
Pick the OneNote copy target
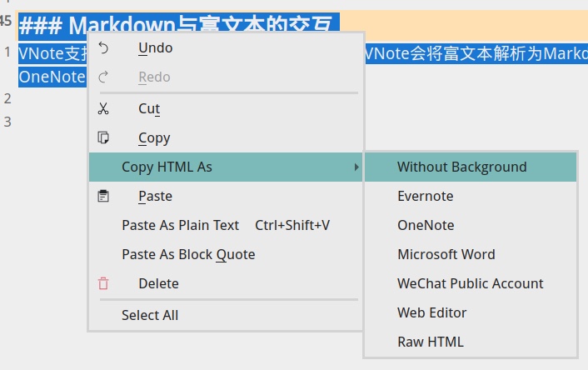pyautogui.click(x=426, y=225)
